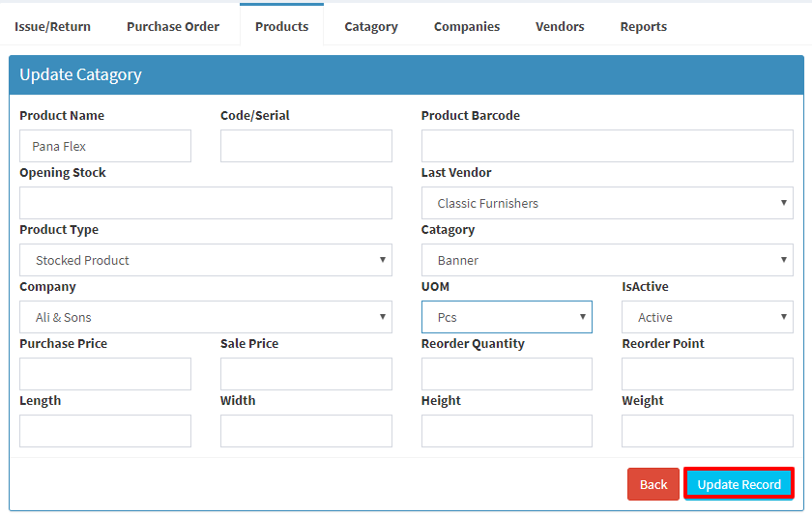The width and height of the screenshot is (812, 517).
Task: Click into the Opening Stock field
Action: [x=206, y=203]
